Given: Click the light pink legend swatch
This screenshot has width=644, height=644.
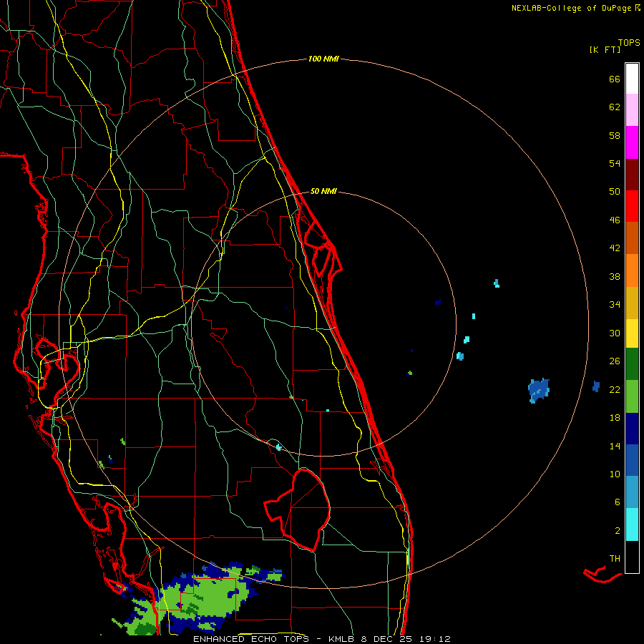Looking at the screenshot, I should (x=632, y=110).
